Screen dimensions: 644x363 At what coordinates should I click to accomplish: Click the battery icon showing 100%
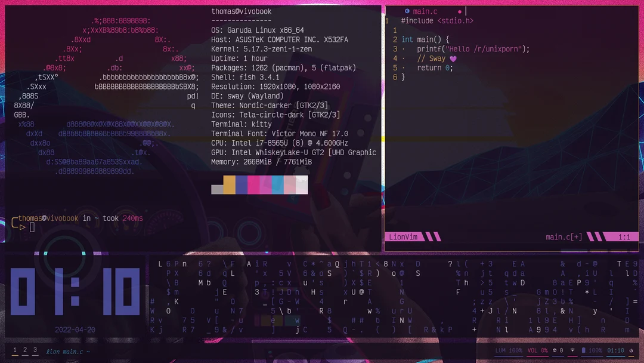pos(584,350)
